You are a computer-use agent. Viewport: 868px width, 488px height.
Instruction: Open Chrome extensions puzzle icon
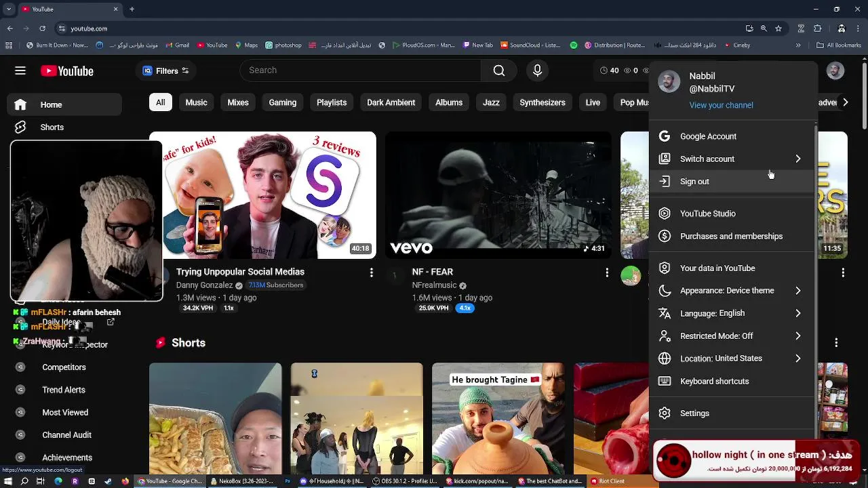click(817, 28)
